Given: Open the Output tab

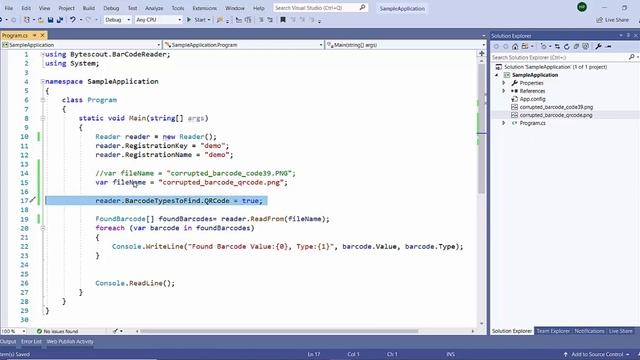Looking at the screenshot, I should point(8,342).
